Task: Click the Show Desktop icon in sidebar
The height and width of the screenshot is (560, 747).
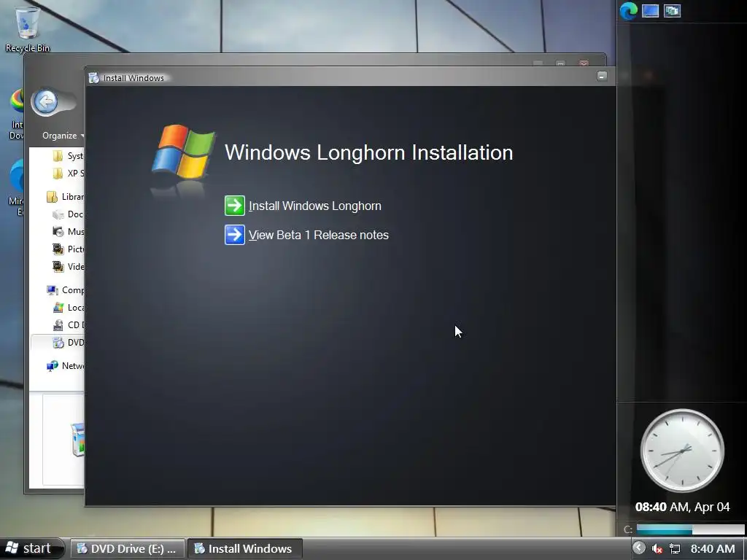Action: point(650,11)
